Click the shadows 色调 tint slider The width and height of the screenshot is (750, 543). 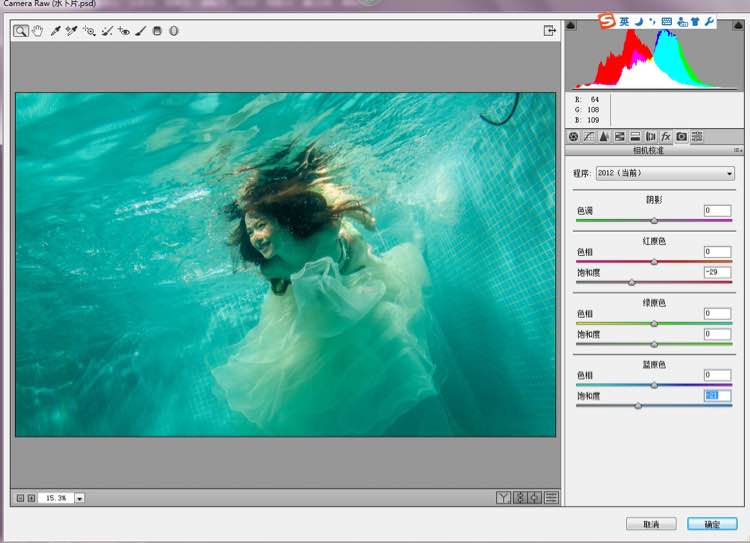tap(654, 221)
